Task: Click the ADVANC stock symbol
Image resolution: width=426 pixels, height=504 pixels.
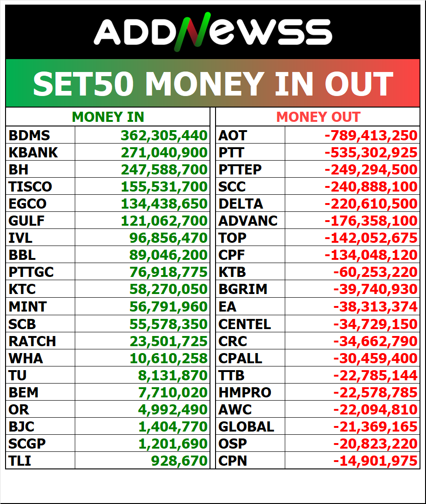Action: [x=248, y=221]
